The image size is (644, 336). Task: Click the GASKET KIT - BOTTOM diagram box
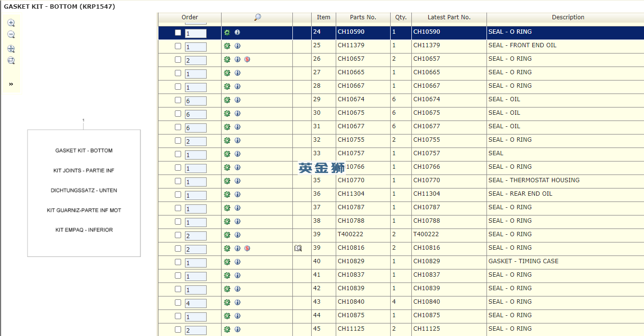point(84,193)
